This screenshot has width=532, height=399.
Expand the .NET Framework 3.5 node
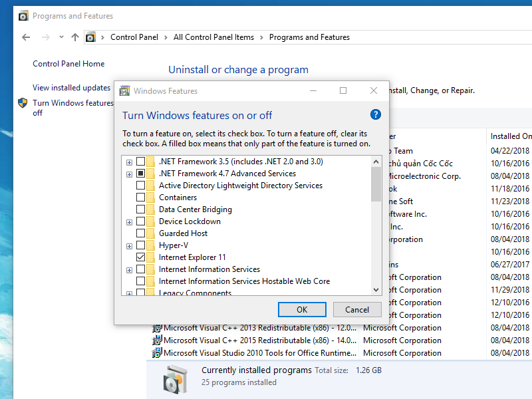[129, 162]
